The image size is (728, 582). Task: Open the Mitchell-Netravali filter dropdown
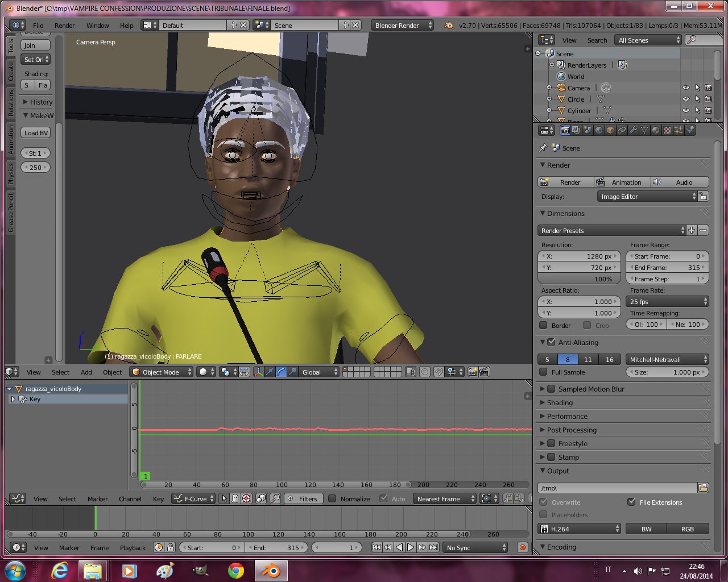[668, 359]
